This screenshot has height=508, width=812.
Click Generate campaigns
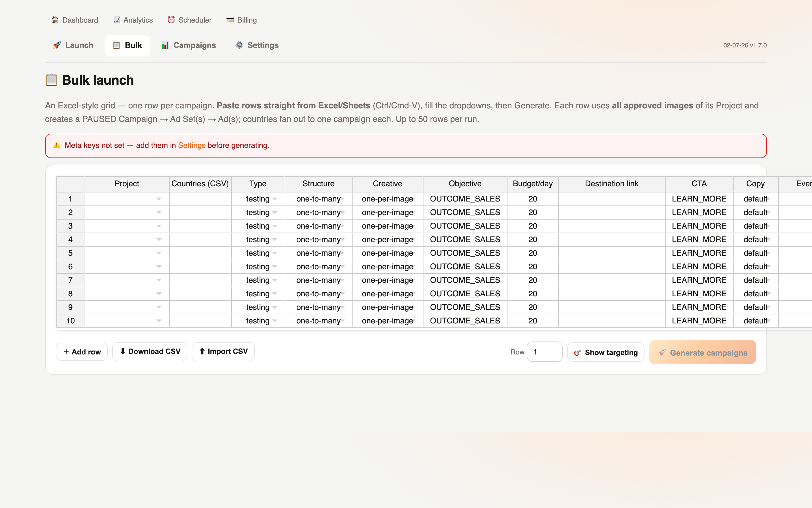click(x=702, y=352)
